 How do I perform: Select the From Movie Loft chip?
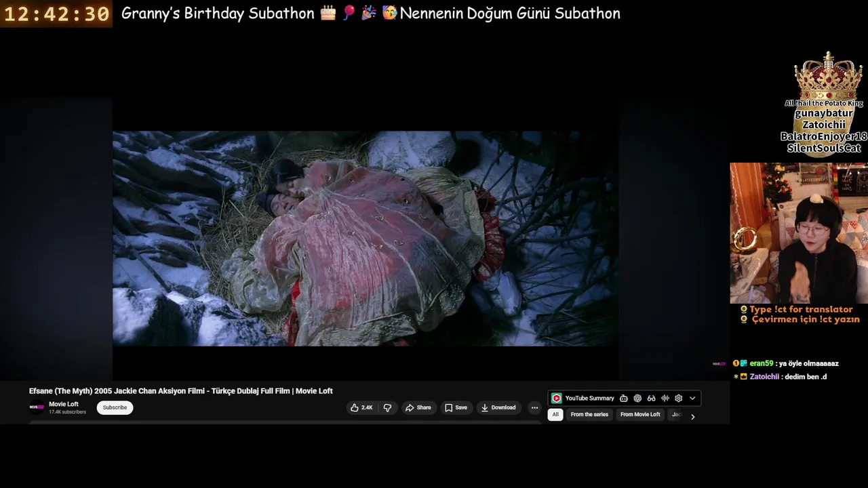[x=640, y=415]
